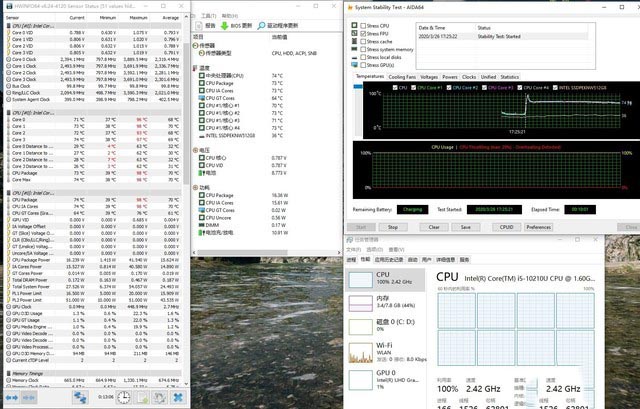Click driver update magnifier icon
640x409 pixels.
[261, 26]
